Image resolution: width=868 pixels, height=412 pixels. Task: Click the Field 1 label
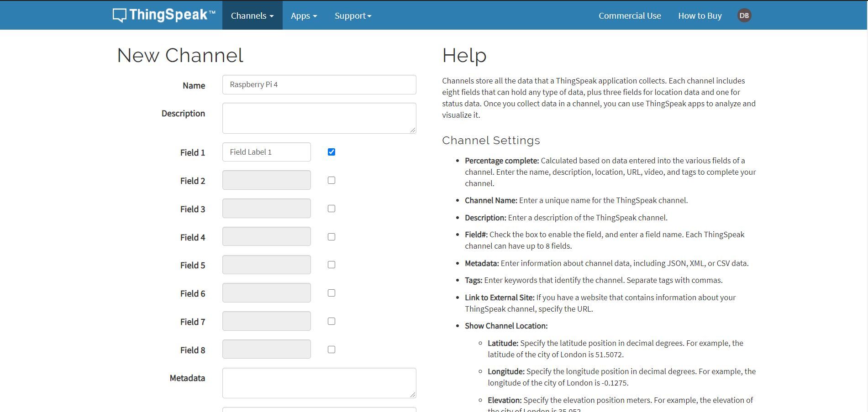click(193, 152)
